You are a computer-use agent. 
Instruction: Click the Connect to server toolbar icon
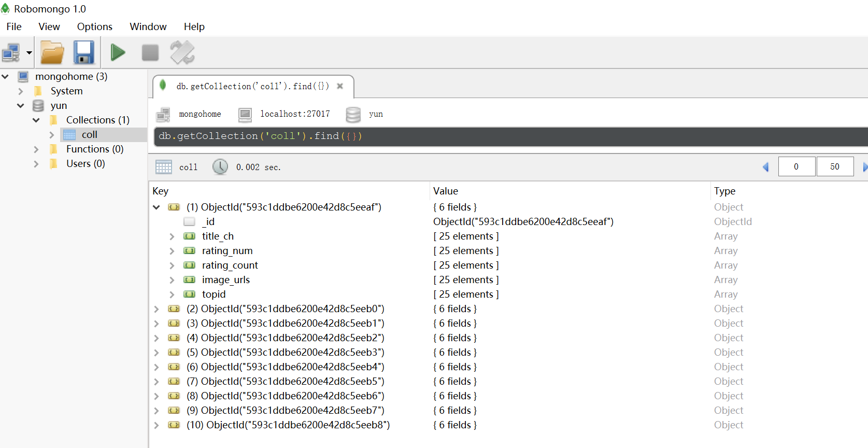tap(11, 52)
